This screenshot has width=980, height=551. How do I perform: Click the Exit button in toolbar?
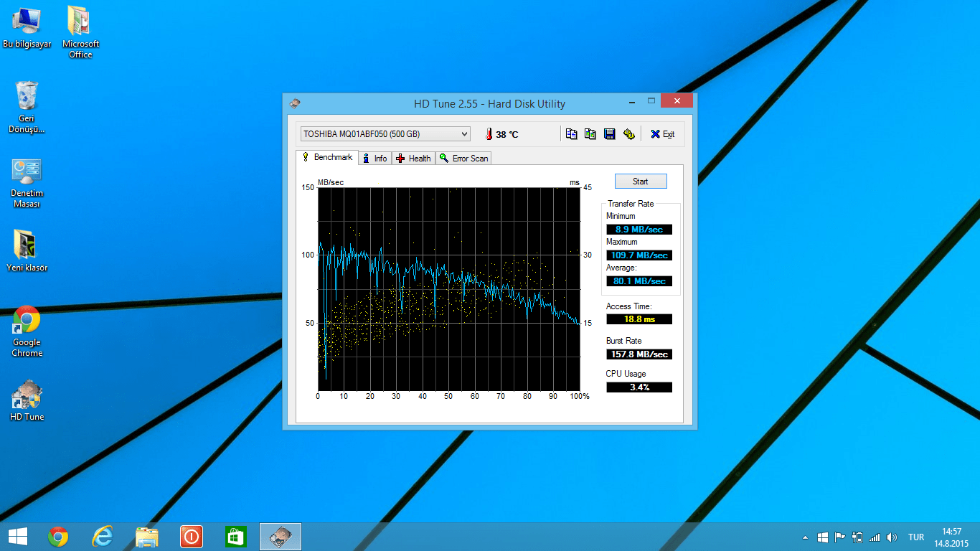click(662, 134)
